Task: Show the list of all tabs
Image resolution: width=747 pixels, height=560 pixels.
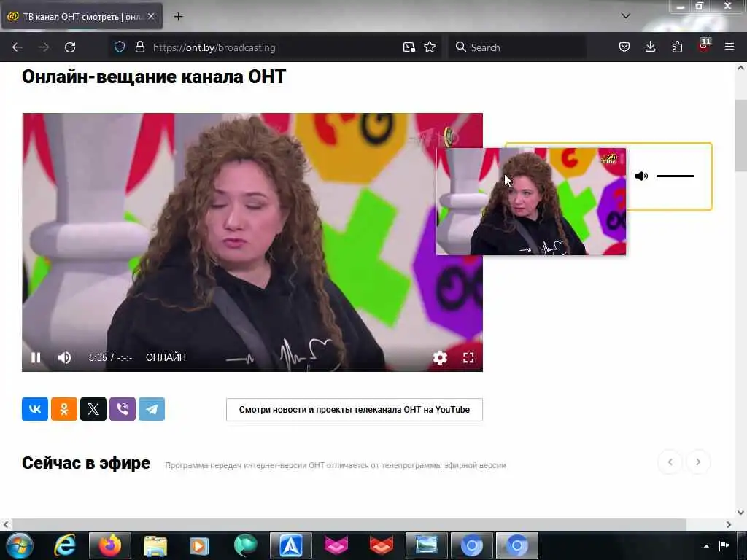Action: click(625, 16)
